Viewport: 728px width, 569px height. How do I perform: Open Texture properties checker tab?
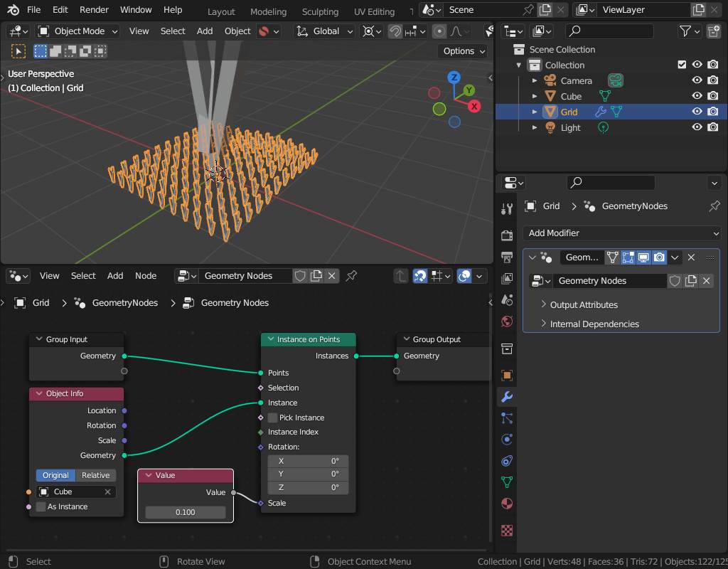506,530
